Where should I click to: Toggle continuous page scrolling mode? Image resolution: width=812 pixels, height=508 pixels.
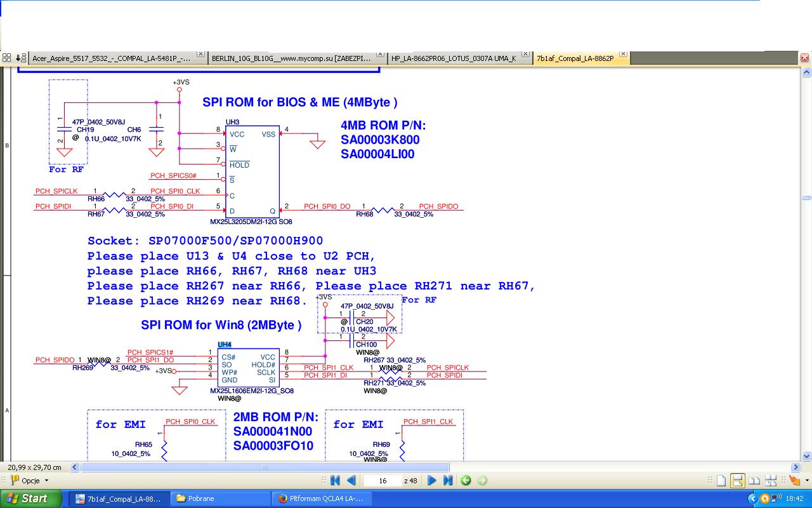737,481
